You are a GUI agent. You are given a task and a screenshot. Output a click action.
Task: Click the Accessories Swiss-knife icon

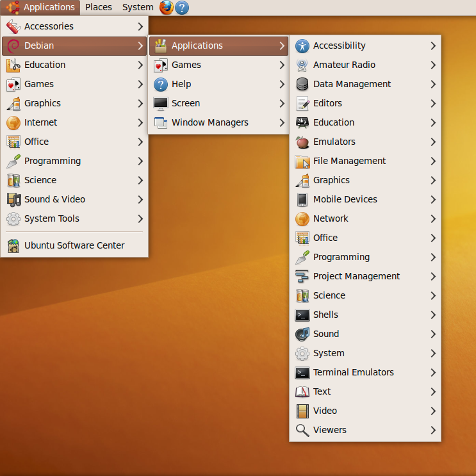[x=13, y=26]
